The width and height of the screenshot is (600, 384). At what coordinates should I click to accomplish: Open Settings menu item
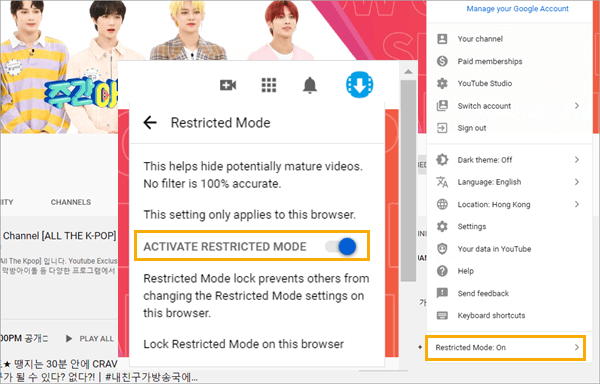510,226
